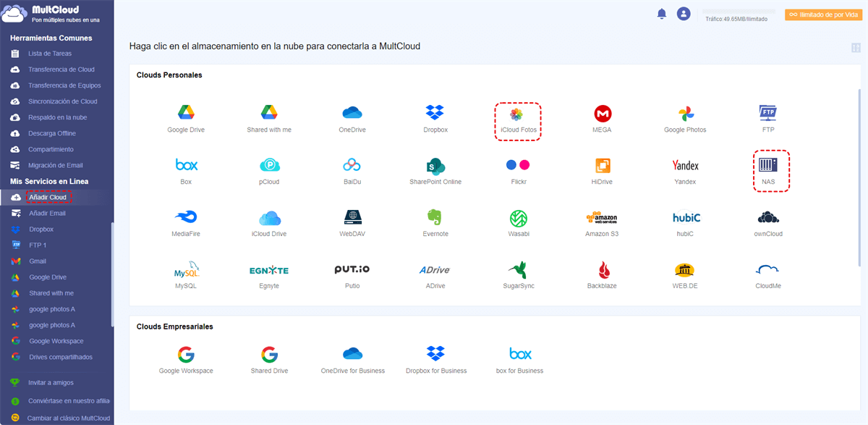Screen dimensions: 868x425
Task: Connect OneDrive for Business
Action: pos(352,360)
